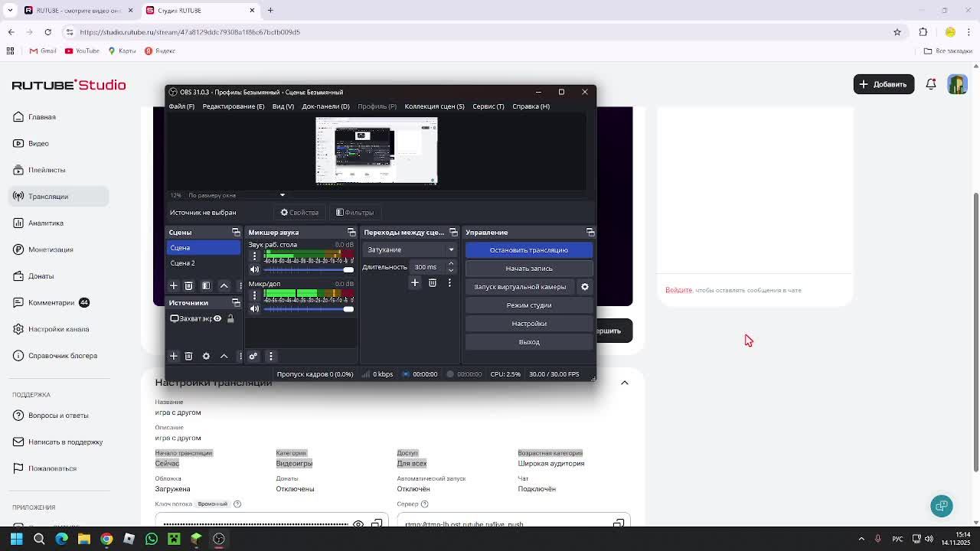The height and width of the screenshot is (551, 980).
Task: Open options menu for Звук раб. стола
Action: 254,256
